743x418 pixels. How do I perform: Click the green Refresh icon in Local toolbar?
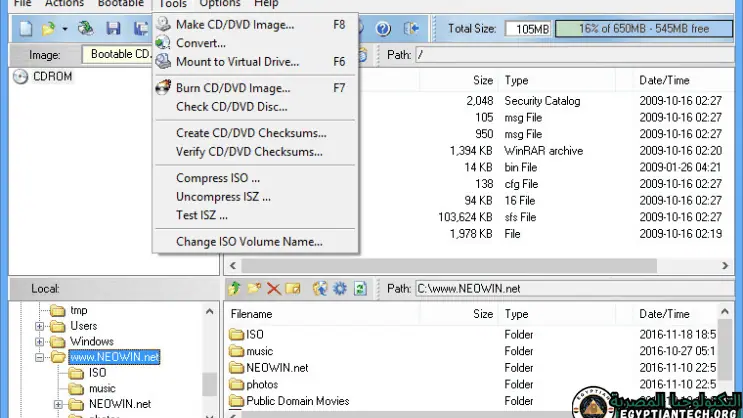tap(360, 288)
